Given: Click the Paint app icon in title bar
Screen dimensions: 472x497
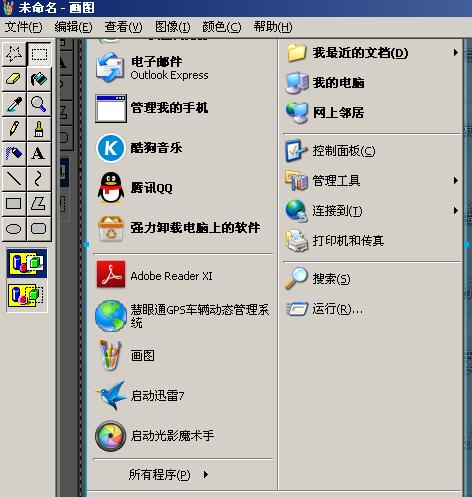Looking at the screenshot, I should coord(7,7).
